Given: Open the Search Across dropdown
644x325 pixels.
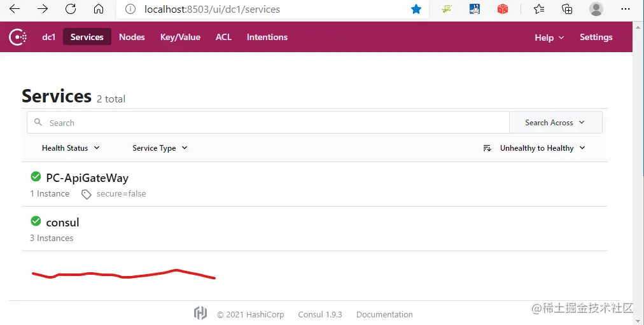Looking at the screenshot, I should pyautogui.click(x=556, y=122).
